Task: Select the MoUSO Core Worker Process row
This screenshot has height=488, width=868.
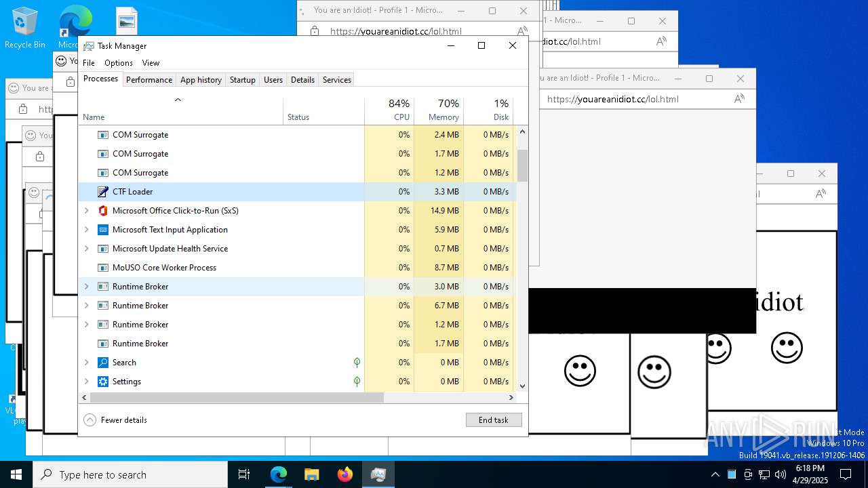Action: point(298,268)
